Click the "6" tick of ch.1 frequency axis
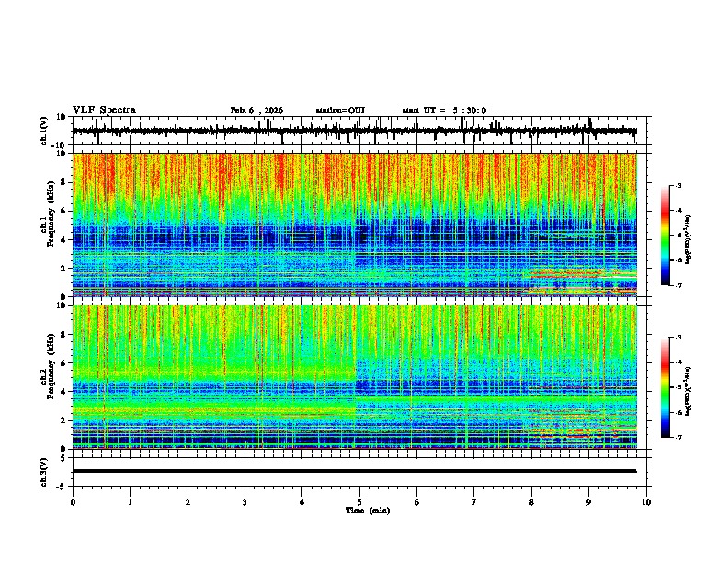This screenshot has height=563, width=728. point(64,211)
